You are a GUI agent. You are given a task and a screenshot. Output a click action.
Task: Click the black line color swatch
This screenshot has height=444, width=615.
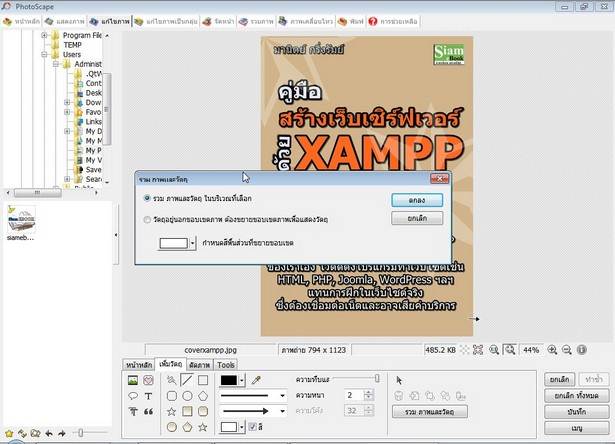tap(229, 380)
